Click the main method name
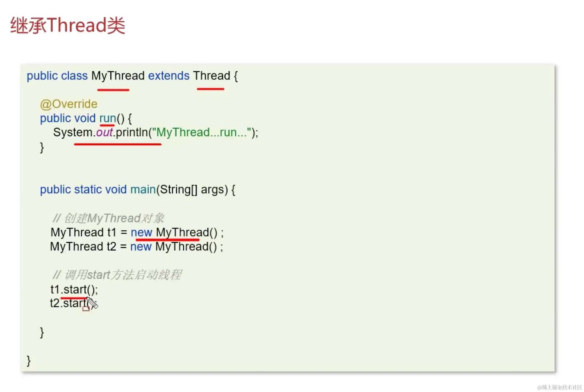 143,190
